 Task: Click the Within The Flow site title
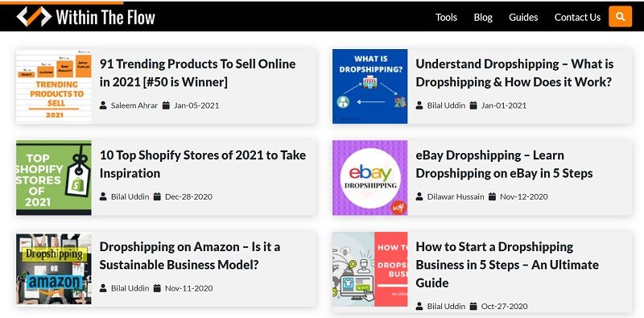coord(105,17)
